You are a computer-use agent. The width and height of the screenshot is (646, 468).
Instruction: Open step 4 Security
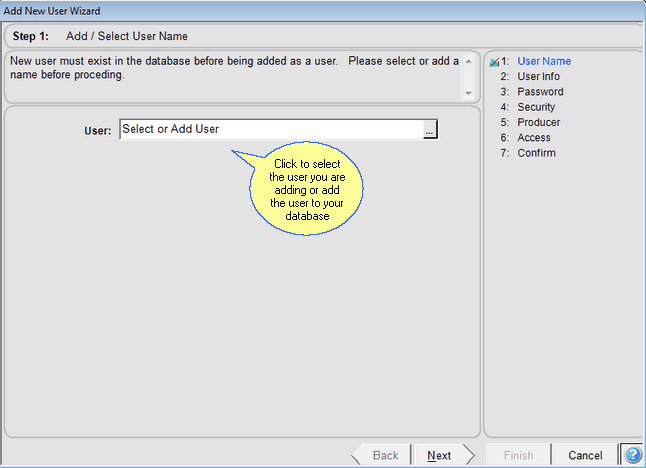528,107
